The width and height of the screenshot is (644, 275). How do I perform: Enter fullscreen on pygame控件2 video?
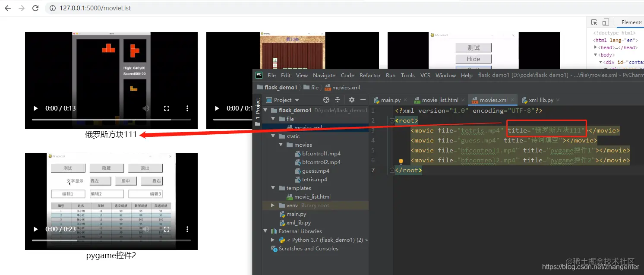coord(167,229)
